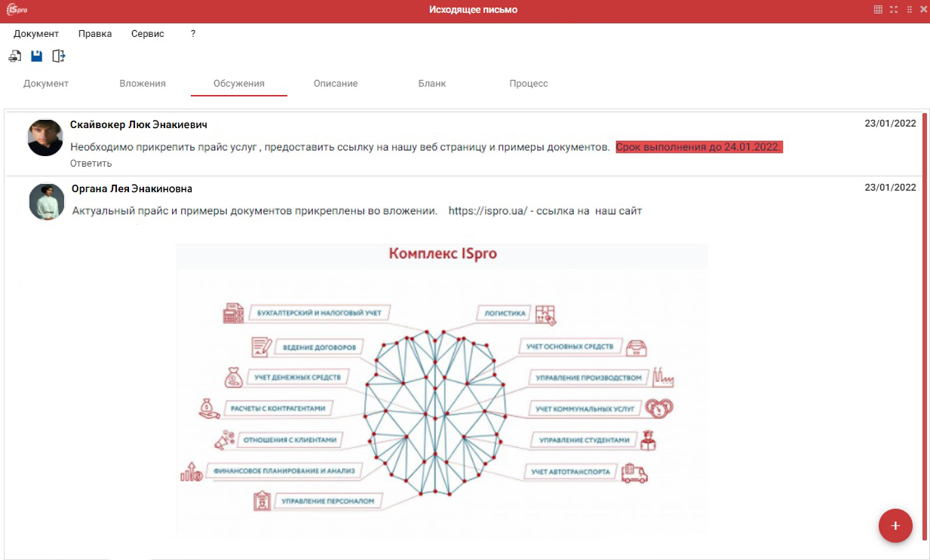Click the name Скайвокер Люк Энакиевич
This screenshot has width=930, height=560.
139,124
